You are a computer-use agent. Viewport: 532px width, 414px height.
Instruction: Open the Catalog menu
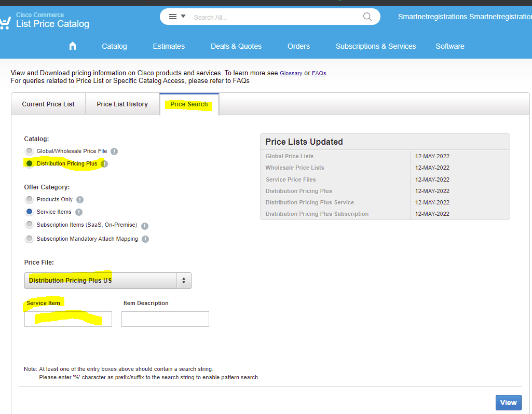tap(114, 46)
